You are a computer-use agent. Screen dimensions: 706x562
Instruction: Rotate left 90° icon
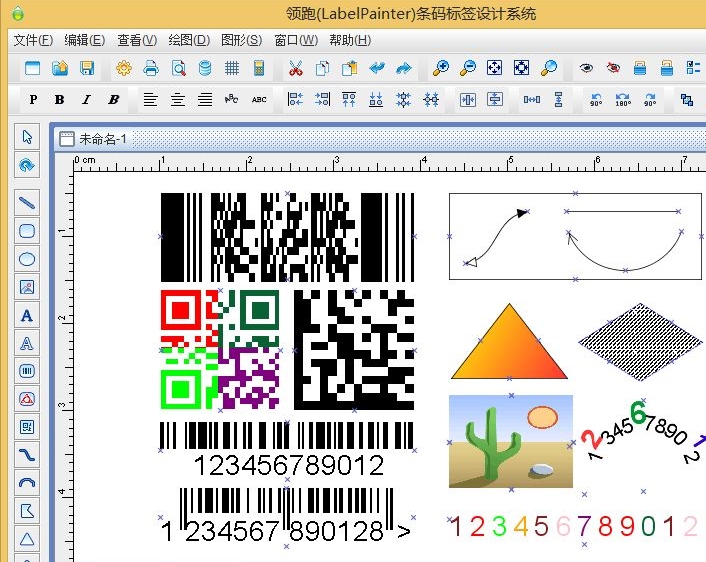596,100
